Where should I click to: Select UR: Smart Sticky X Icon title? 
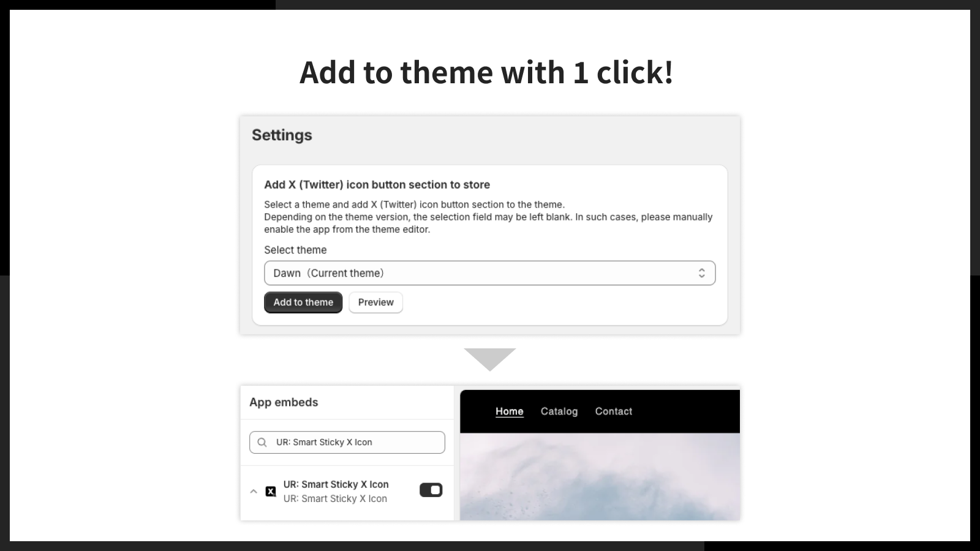coord(336,484)
